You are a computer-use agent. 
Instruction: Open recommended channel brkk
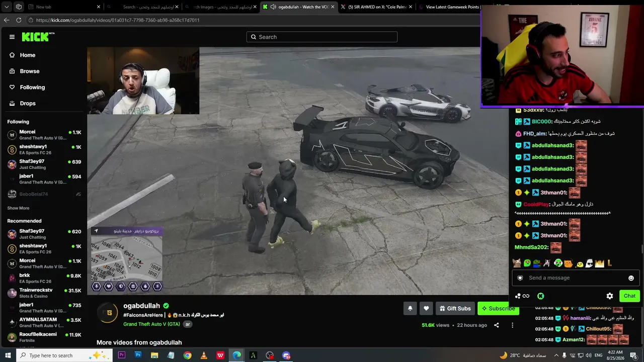coord(44,278)
